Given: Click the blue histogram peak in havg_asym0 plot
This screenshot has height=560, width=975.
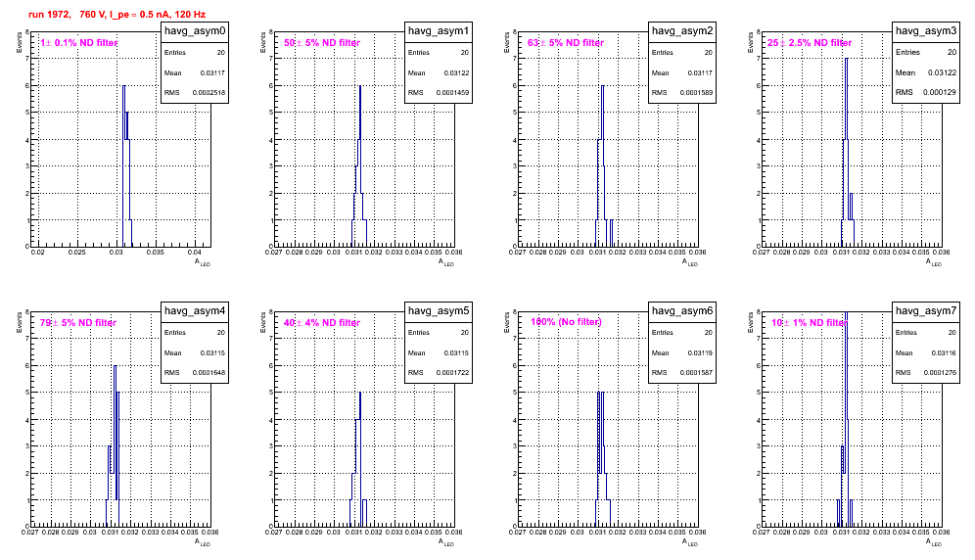Looking at the screenshot, I should pos(124,86).
